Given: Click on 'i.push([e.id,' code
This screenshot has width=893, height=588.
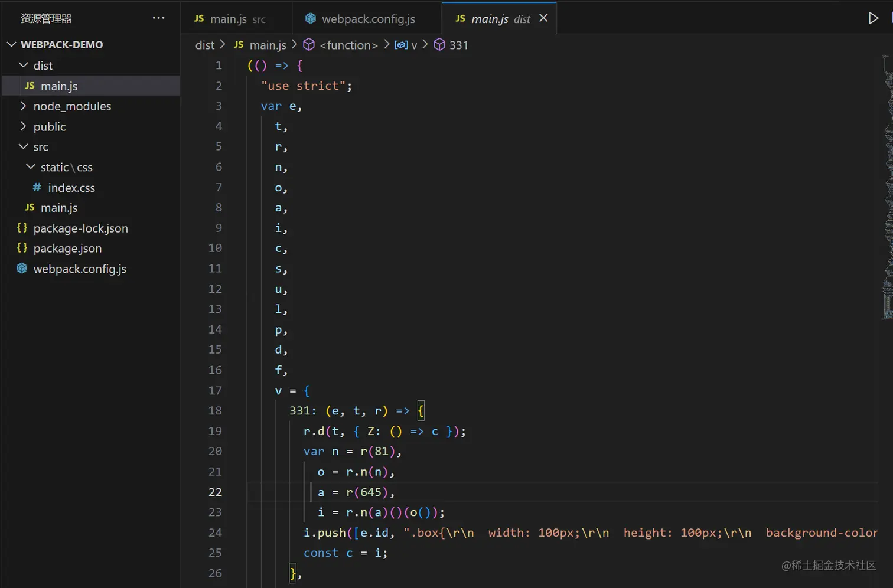Looking at the screenshot, I should tap(348, 533).
